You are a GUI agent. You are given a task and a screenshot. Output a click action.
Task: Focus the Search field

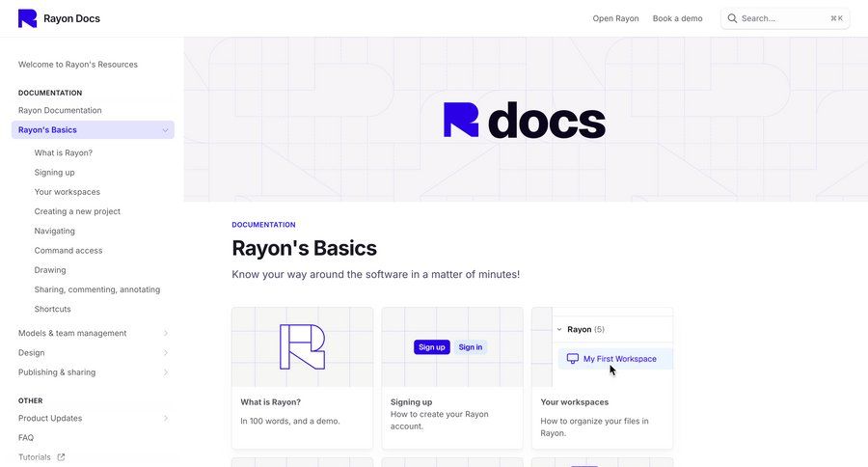point(785,18)
